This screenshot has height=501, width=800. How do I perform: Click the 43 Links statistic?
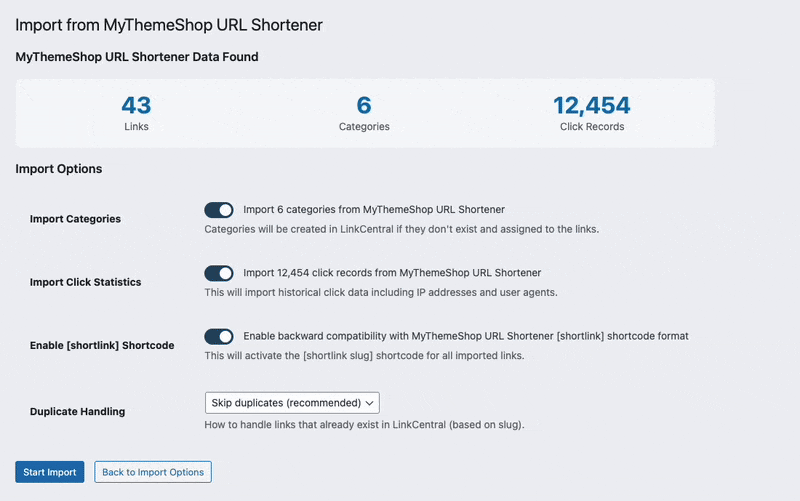[136, 112]
